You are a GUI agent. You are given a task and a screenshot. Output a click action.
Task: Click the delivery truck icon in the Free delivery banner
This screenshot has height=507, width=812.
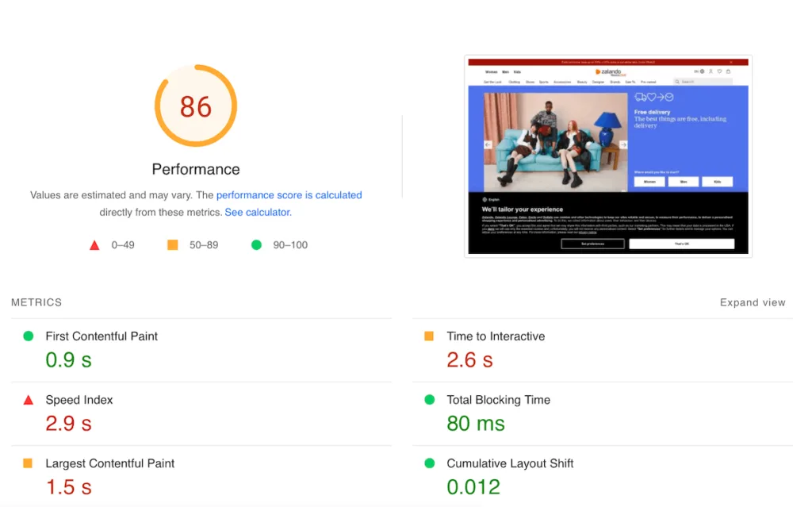tap(640, 97)
